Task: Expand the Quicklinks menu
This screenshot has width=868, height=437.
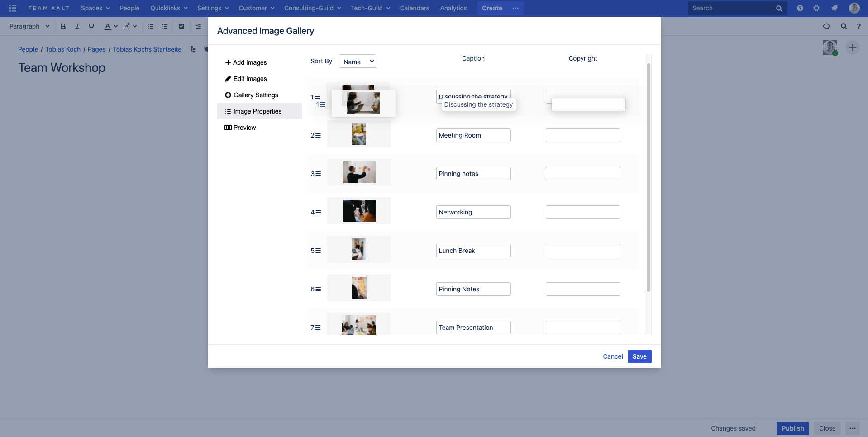Action: [x=169, y=8]
